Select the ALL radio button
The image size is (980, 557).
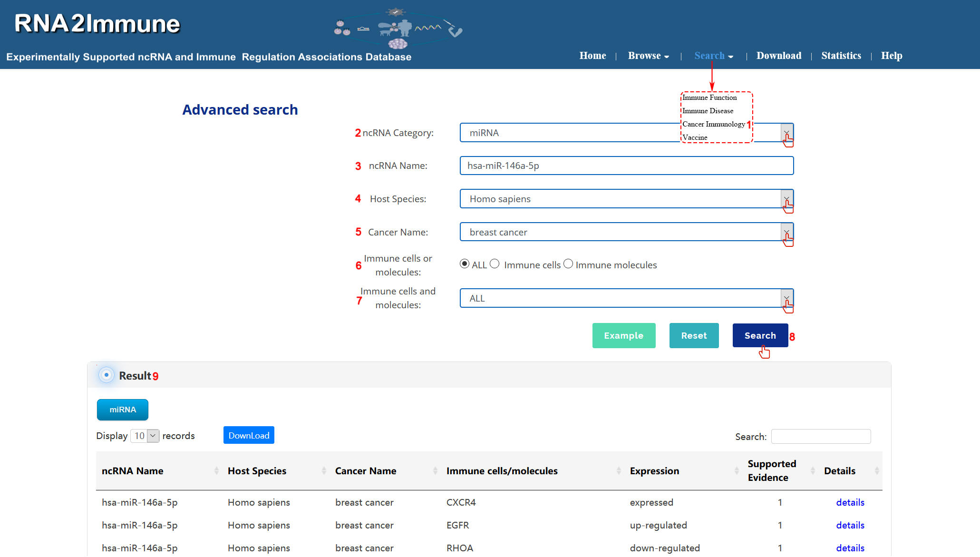(x=465, y=264)
